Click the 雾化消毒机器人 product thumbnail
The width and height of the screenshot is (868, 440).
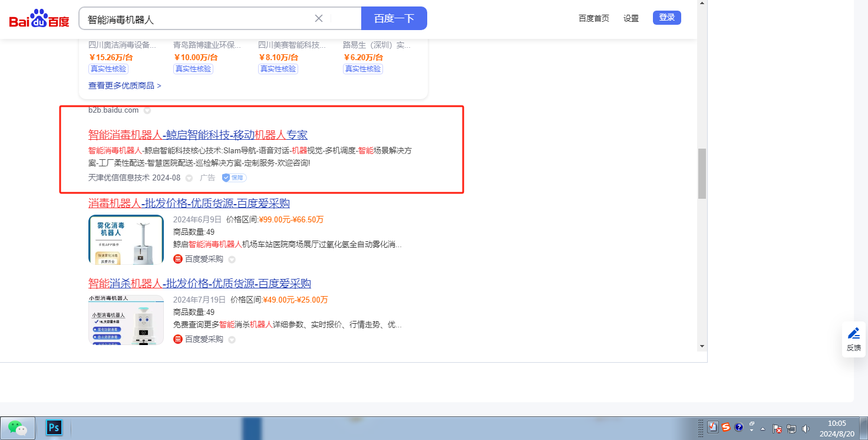(126, 239)
